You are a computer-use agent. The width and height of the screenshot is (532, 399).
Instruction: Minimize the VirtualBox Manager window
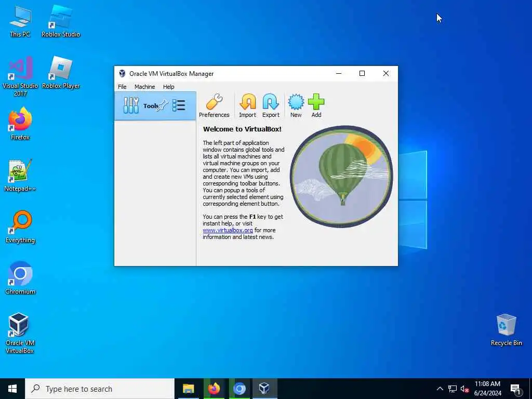339,74
